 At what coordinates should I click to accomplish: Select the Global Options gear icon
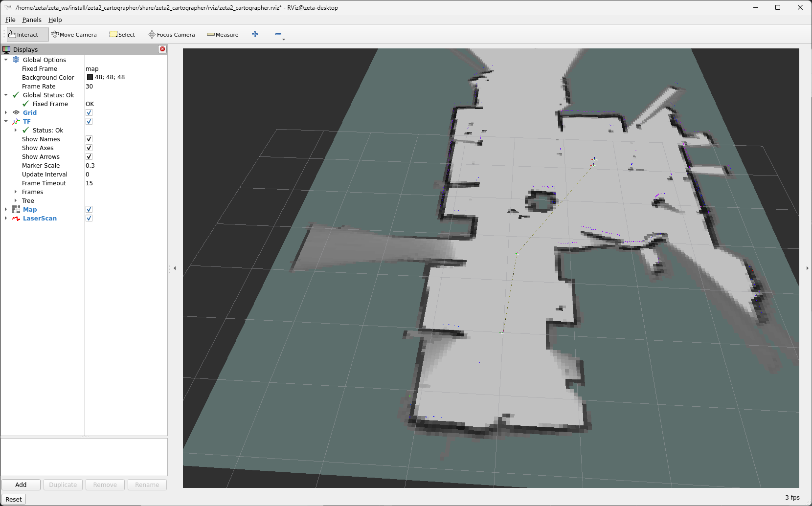(16, 60)
